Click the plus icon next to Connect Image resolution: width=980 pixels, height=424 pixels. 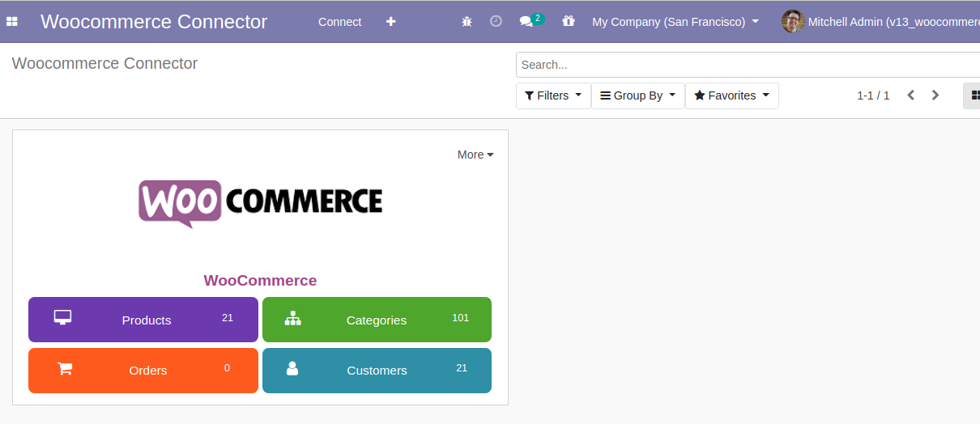391,22
